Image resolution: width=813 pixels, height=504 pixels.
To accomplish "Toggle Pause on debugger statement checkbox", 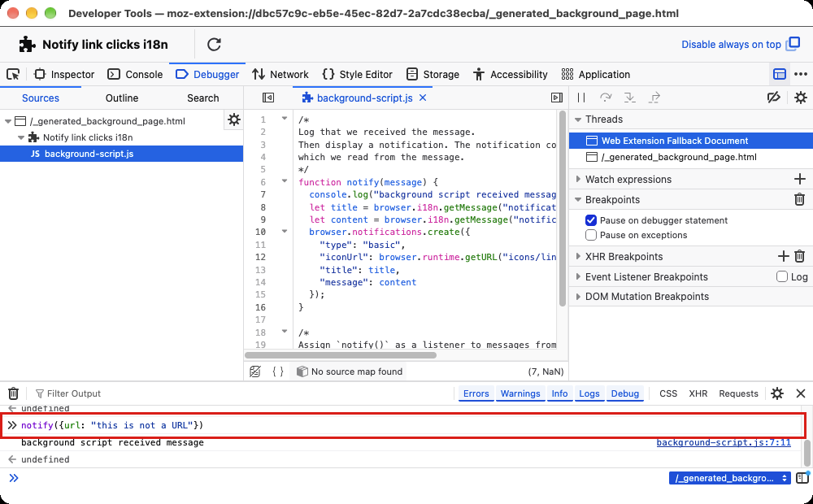I will [590, 220].
